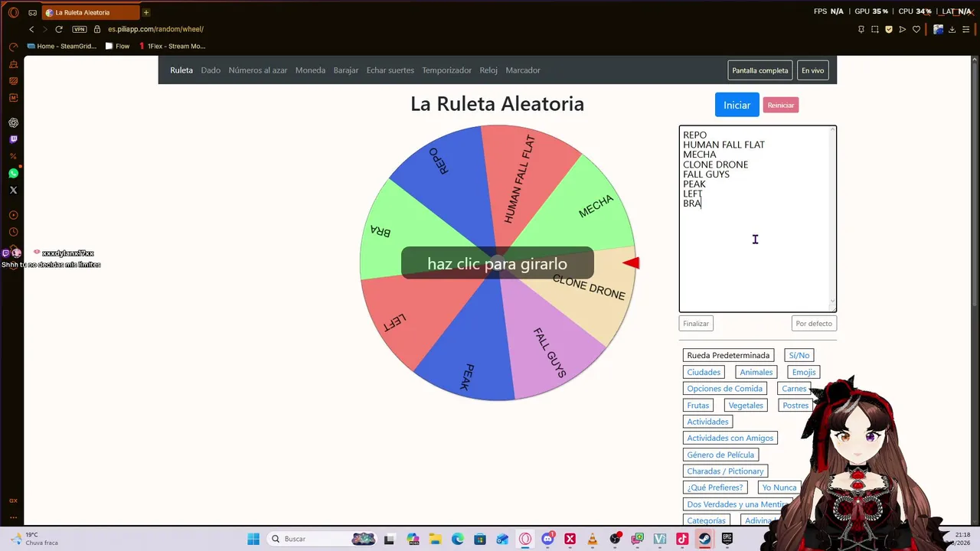The width and height of the screenshot is (980, 551).
Task: Open the Home - SteamGrid bookmark
Action: coord(62,46)
